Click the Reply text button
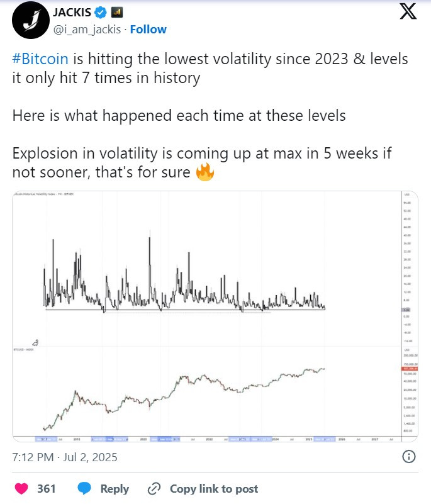 tap(115, 489)
